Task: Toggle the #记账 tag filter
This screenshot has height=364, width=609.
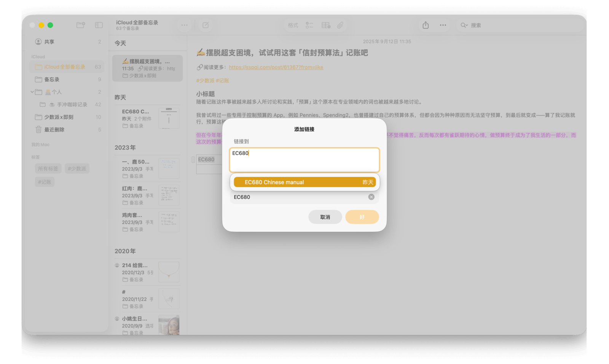Action: pyautogui.click(x=45, y=182)
